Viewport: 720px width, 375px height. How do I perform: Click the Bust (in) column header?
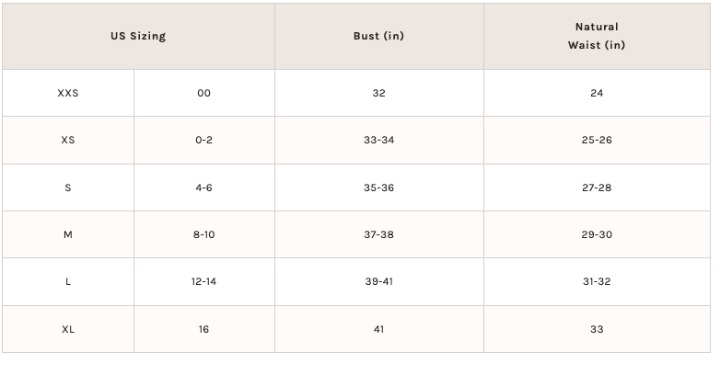point(379,36)
